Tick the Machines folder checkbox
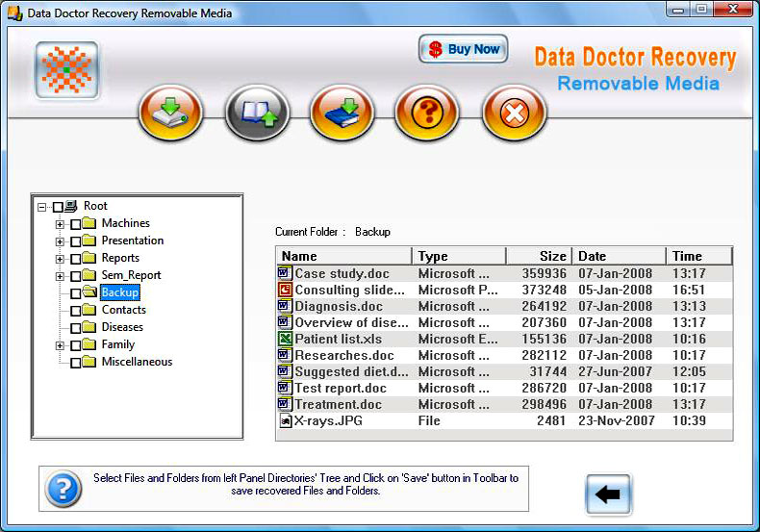The width and height of the screenshot is (760, 532). pos(76,224)
